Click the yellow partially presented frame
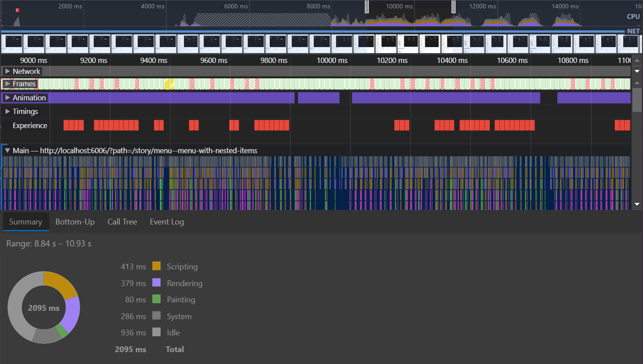Viewport: 643px width, 364px height. (169, 84)
